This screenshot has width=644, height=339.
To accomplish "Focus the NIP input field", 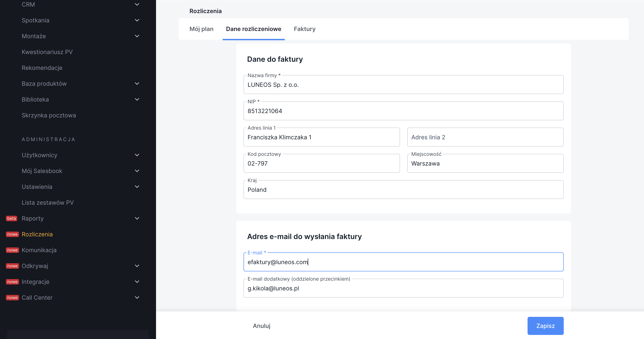I will (403, 111).
